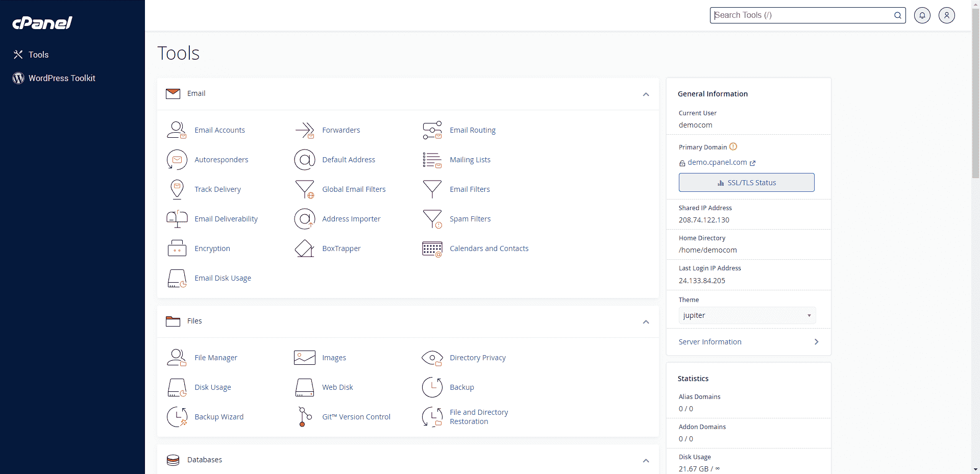The image size is (980, 474).
Task: Open the Email Accounts link
Action: [x=219, y=130]
